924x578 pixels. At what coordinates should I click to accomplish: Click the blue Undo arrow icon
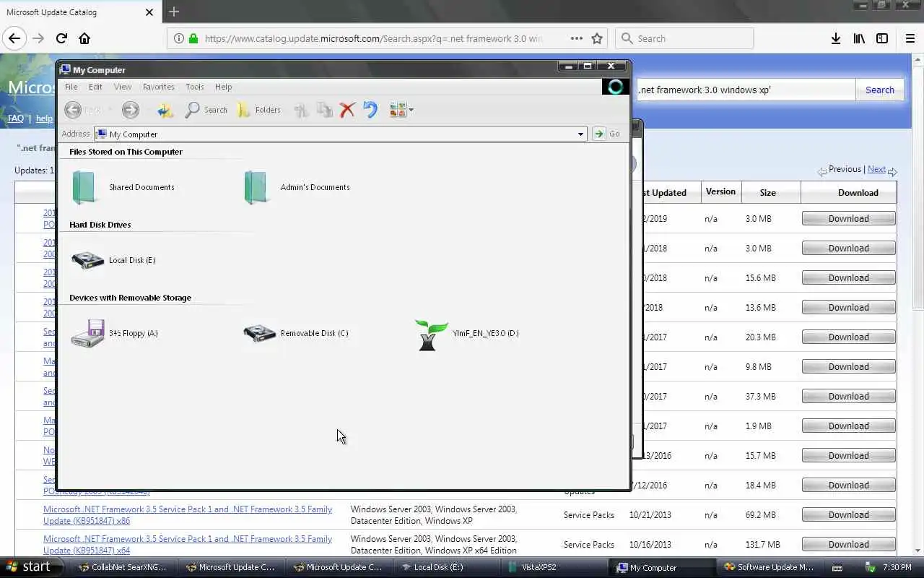pyautogui.click(x=370, y=110)
